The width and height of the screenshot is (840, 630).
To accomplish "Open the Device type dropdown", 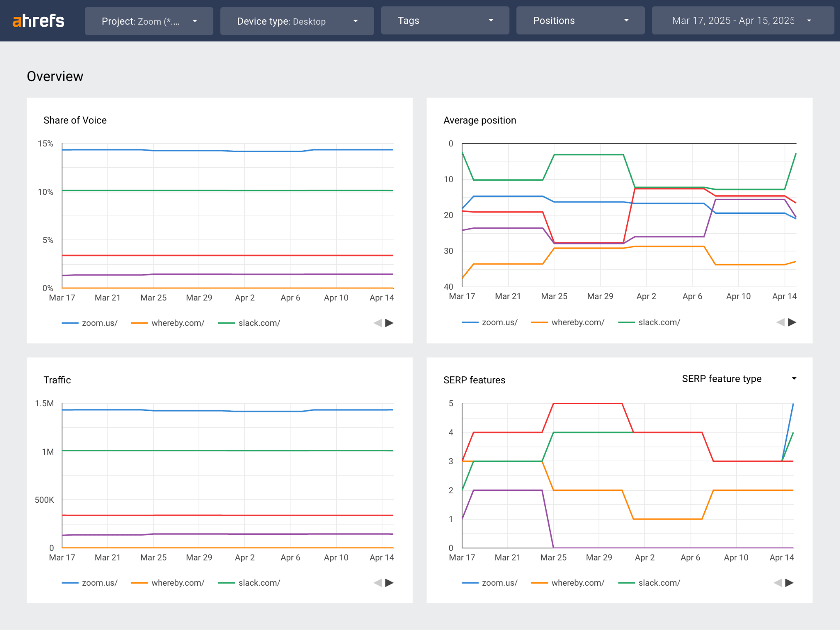I will [297, 21].
